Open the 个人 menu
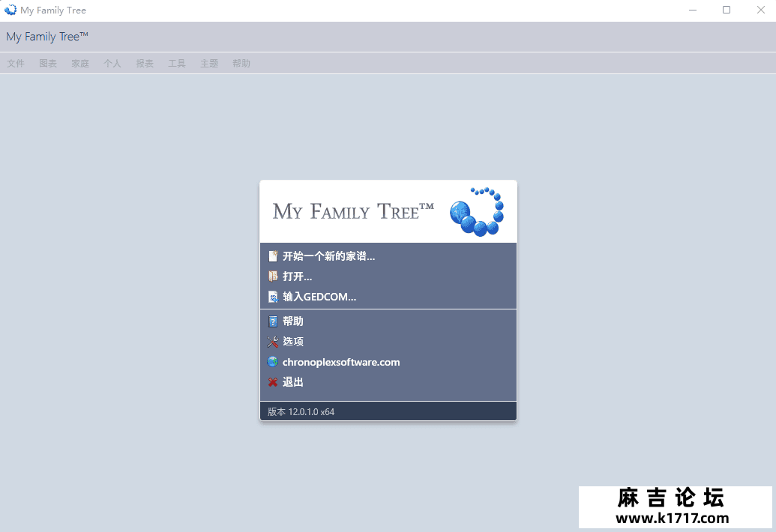 click(x=112, y=63)
